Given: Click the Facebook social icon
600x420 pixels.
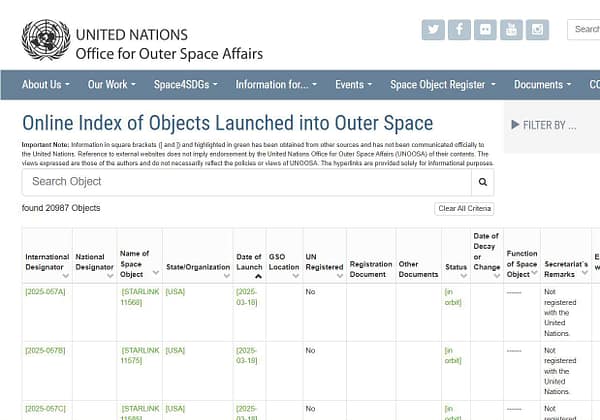Looking at the screenshot, I should point(460,30).
